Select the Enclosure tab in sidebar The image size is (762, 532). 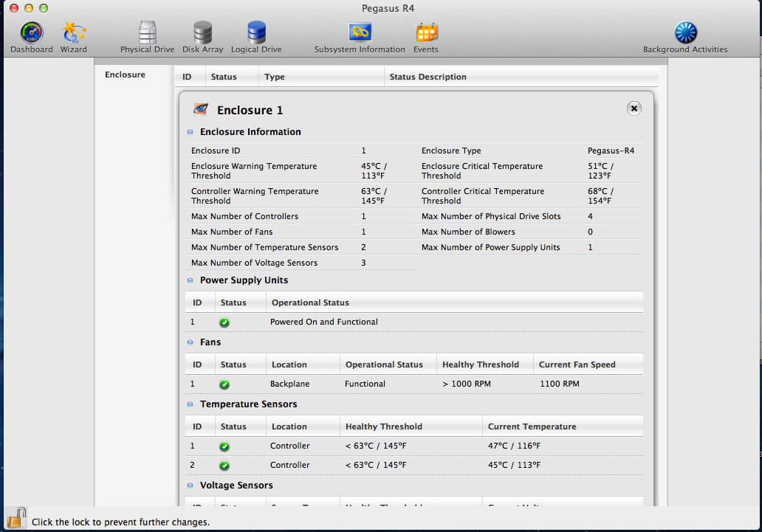125,75
